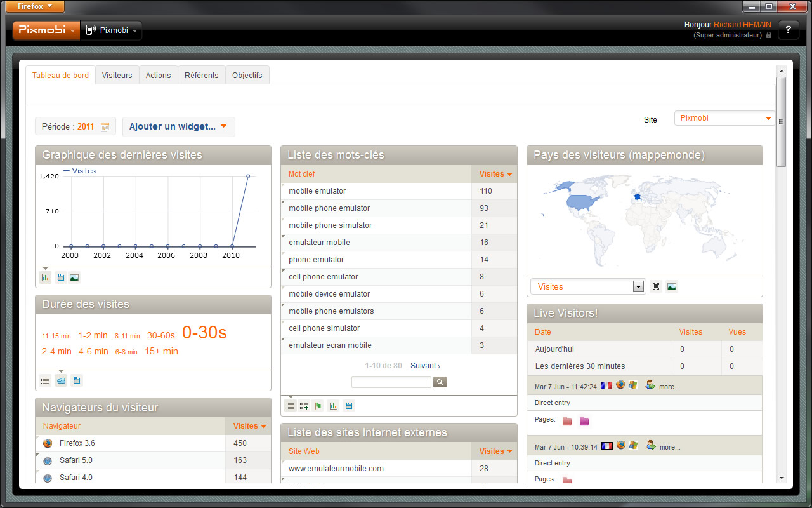Screen dimensions: 812x508
Task: Click Mot clef column header
Action: pyautogui.click(x=376, y=174)
